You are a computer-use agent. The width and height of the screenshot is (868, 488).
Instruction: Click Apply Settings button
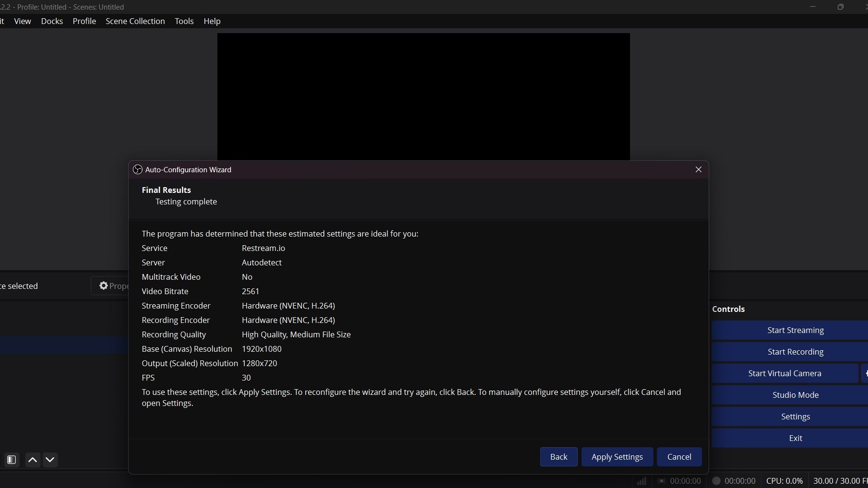[x=617, y=457]
